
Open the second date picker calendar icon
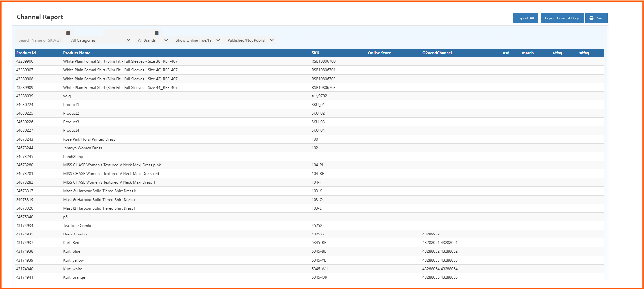pyautogui.click(x=157, y=33)
